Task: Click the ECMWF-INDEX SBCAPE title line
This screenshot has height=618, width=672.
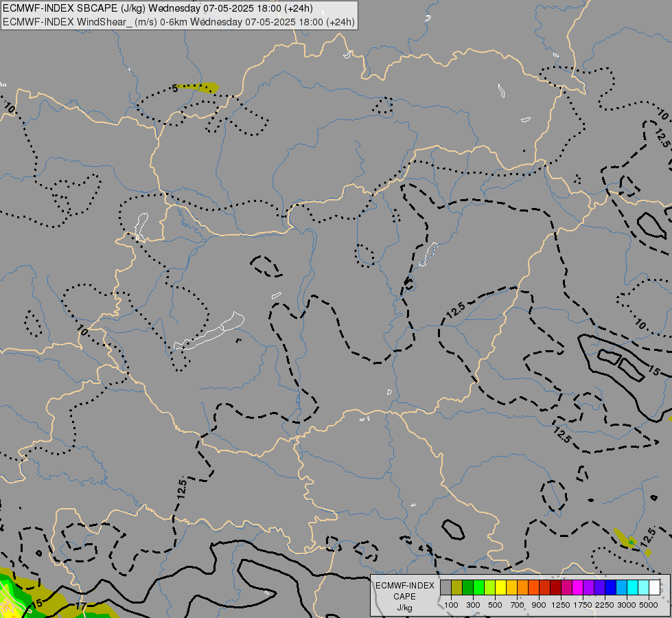Action: point(158,8)
